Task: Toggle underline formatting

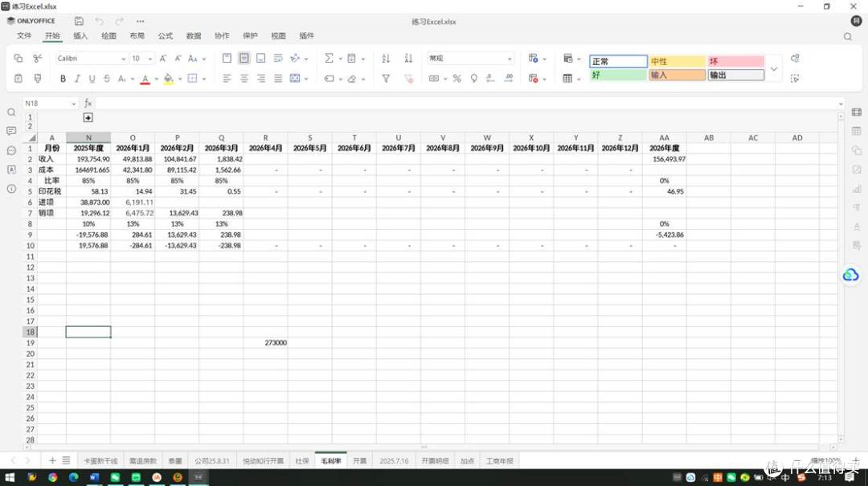Action: [x=92, y=79]
